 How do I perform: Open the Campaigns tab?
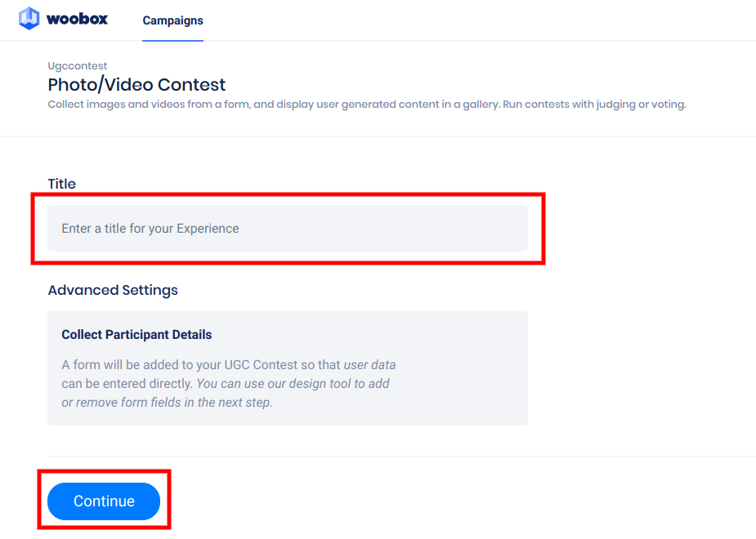click(x=172, y=20)
